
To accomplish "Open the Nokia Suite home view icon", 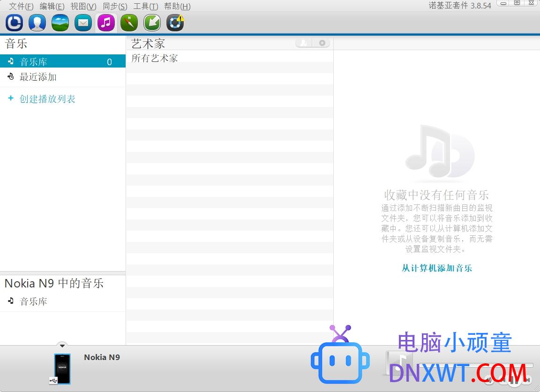I will pyautogui.click(x=14, y=23).
